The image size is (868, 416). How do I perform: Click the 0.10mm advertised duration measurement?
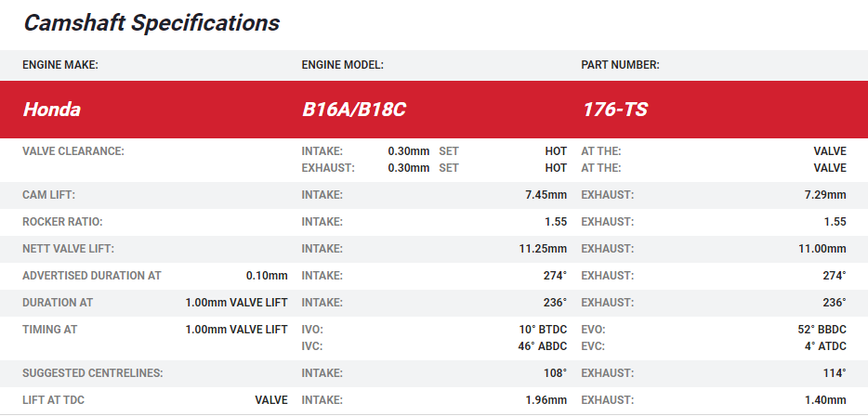pos(267,276)
